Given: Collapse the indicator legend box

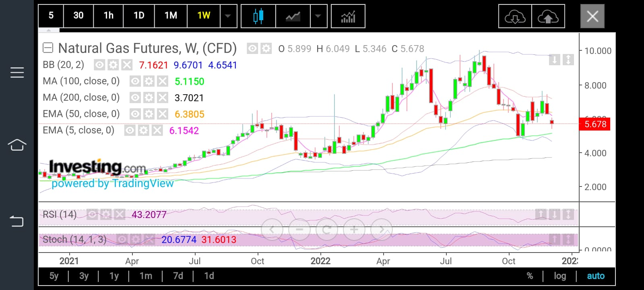Looking at the screenshot, I should pos(48,48).
